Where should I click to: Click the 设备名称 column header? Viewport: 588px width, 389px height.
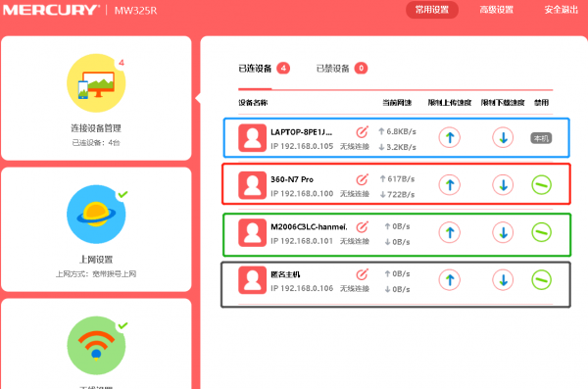point(253,103)
